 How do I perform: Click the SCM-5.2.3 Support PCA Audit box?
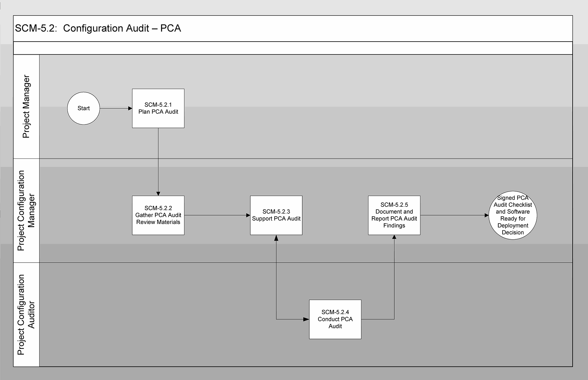(276, 215)
